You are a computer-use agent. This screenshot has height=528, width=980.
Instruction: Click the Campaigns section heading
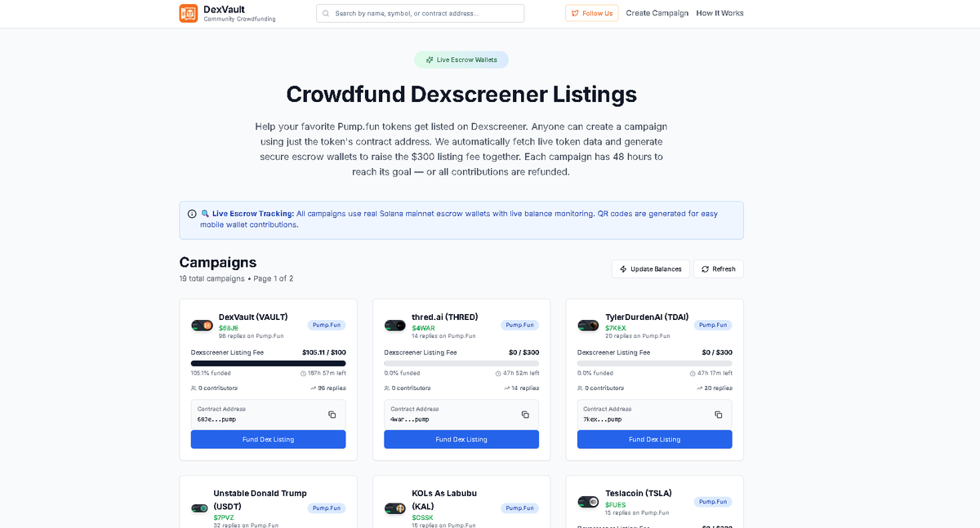pos(218,262)
